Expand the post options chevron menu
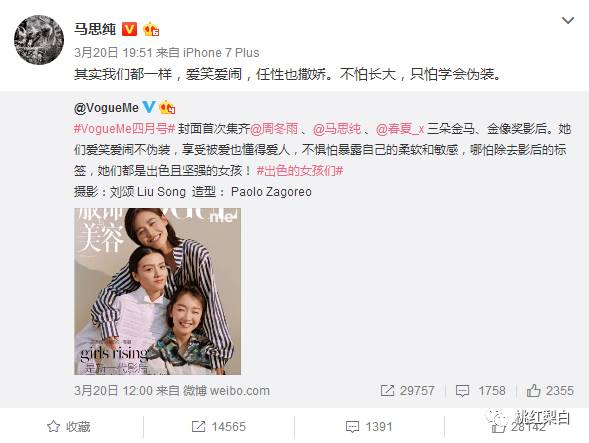Viewport: 589px width, 443px height. click(567, 20)
